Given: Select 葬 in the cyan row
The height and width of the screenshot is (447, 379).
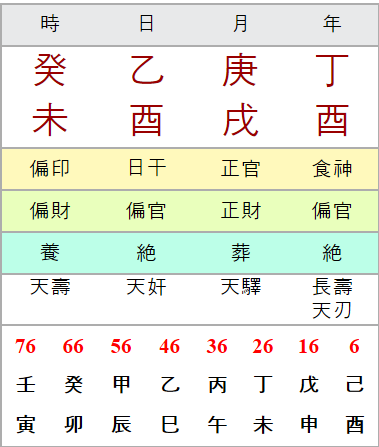Looking at the screenshot, I should point(240,252).
